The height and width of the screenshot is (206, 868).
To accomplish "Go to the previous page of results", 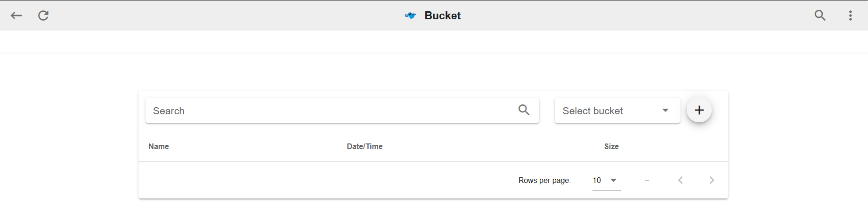I will pos(680,180).
